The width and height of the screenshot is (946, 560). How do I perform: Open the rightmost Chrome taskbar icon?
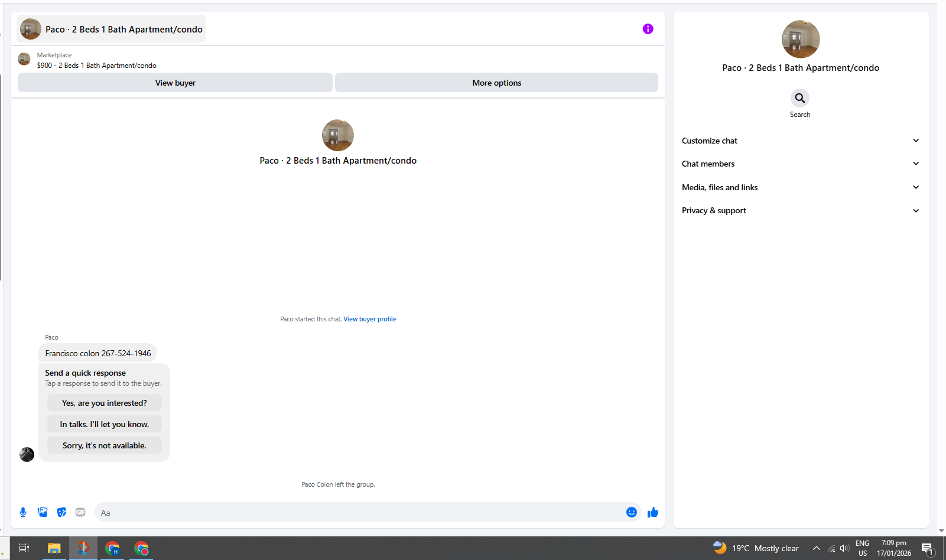point(142,548)
